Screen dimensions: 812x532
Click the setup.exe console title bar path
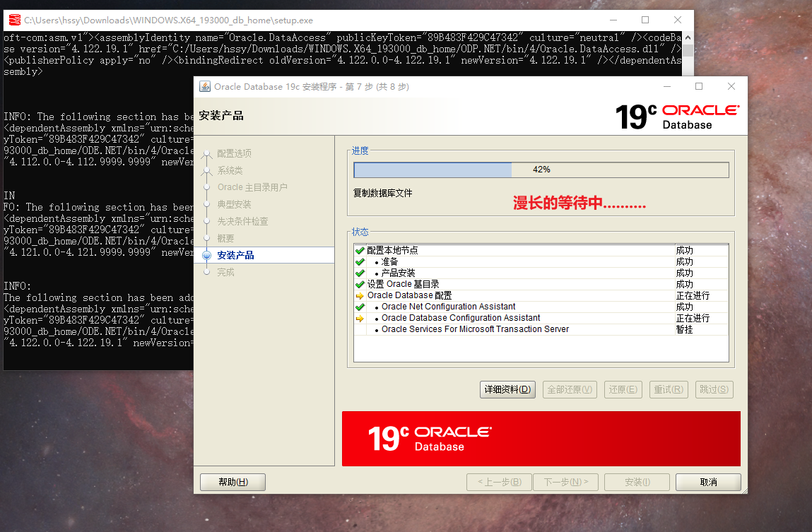pyautogui.click(x=168, y=20)
